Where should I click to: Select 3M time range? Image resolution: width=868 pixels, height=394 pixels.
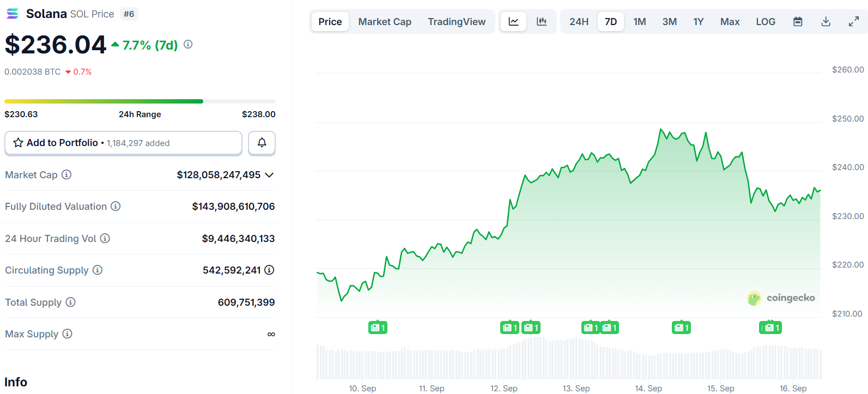click(670, 22)
